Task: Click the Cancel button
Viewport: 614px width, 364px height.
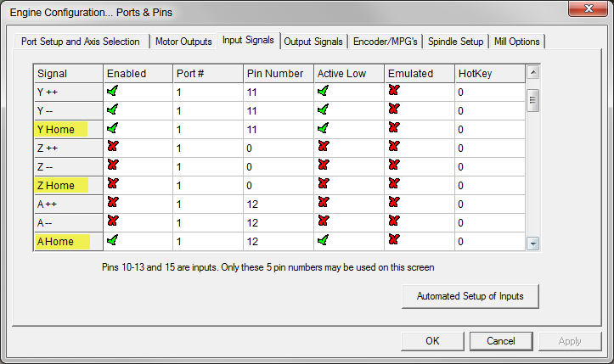Action: (501, 341)
